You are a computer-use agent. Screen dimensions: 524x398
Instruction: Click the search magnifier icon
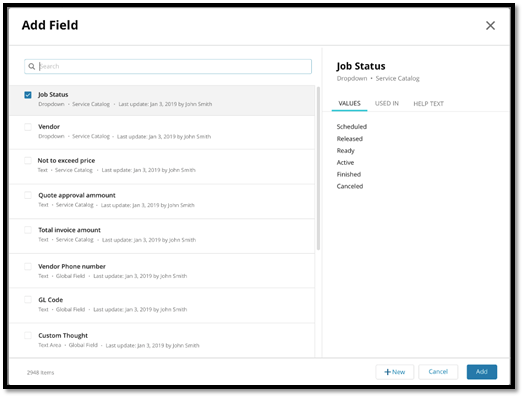[31, 67]
